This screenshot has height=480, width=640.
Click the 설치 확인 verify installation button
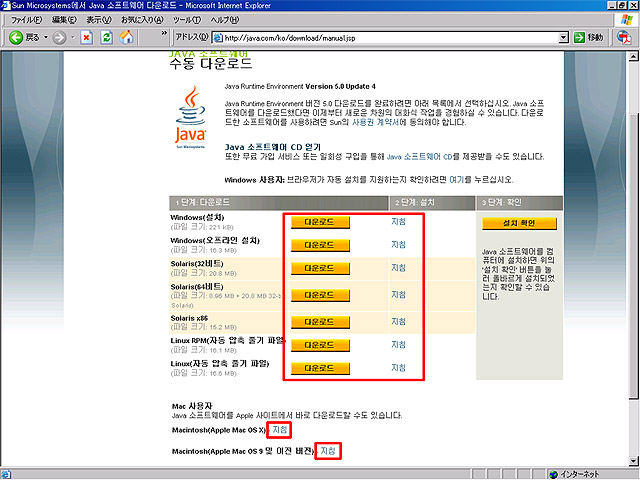coord(519,224)
